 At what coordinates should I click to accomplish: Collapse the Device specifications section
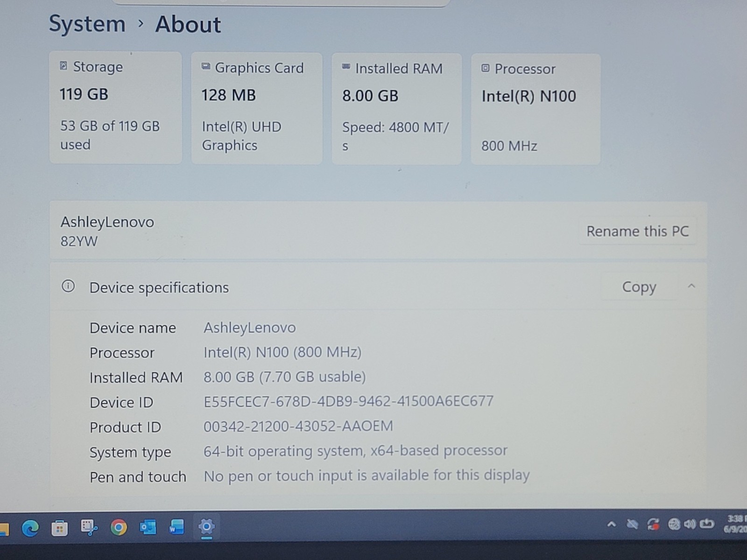pyautogui.click(x=691, y=286)
